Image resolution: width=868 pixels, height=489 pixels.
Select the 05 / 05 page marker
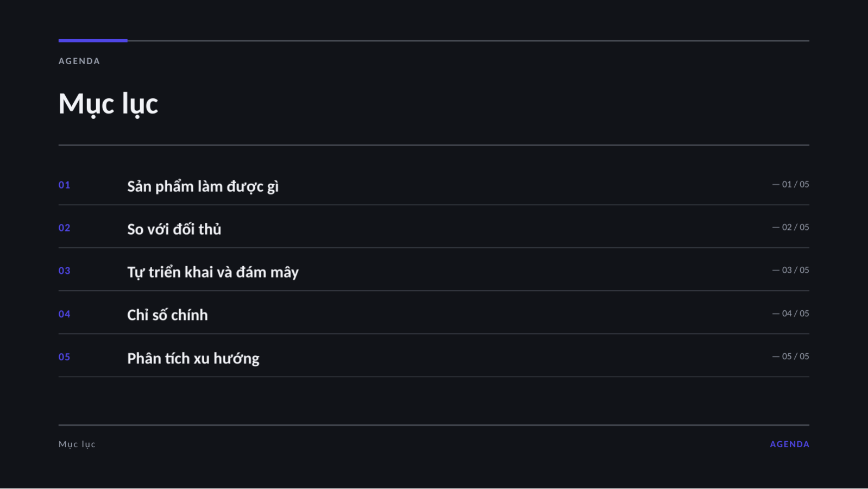[x=791, y=356]
